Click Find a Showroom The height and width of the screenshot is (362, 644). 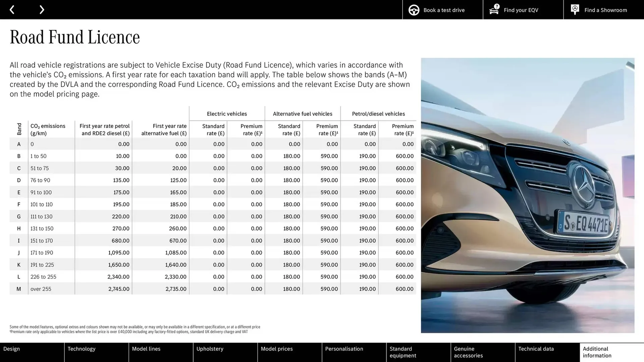(605, 10)
